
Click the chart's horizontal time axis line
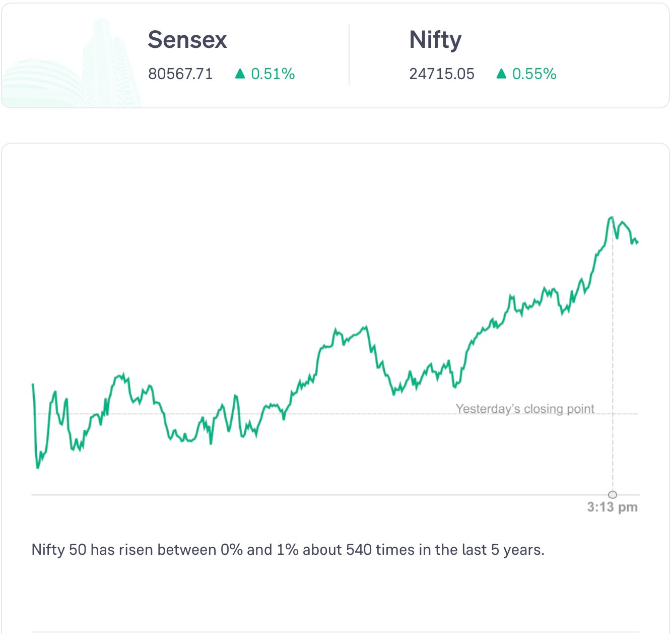tap(302, 495)
